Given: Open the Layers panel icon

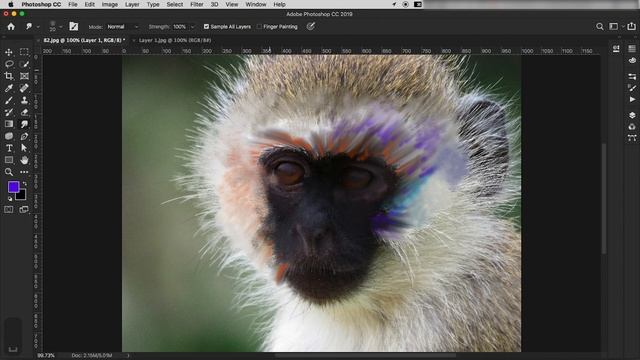Looking at the screenshot, I should point(632,115).
